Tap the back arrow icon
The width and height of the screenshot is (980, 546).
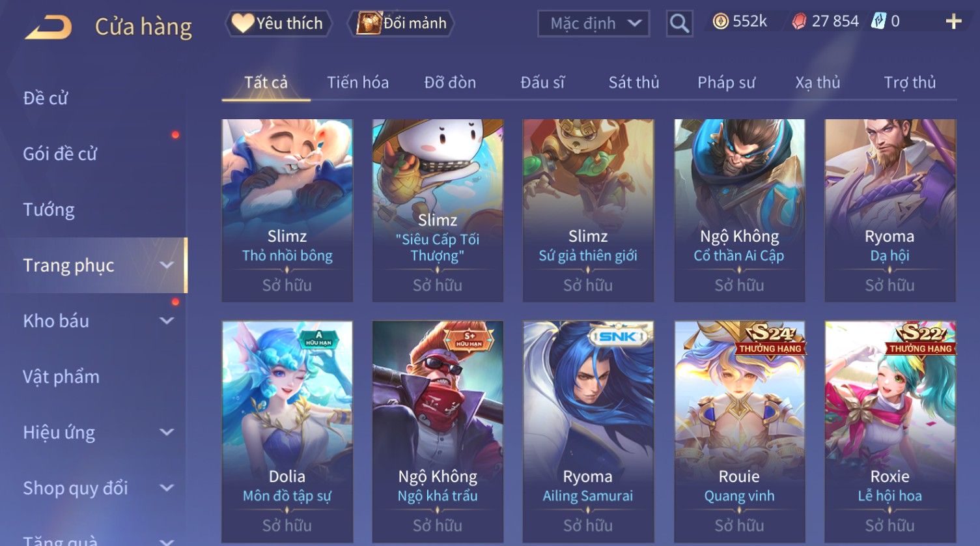pyautogui.click(x=48, y=27)
